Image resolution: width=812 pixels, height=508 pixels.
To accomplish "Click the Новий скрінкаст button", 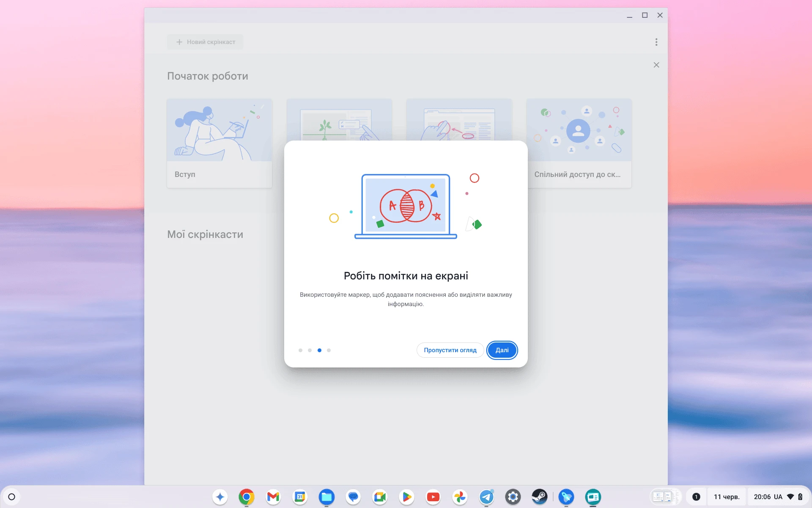I will click(205, 42).
